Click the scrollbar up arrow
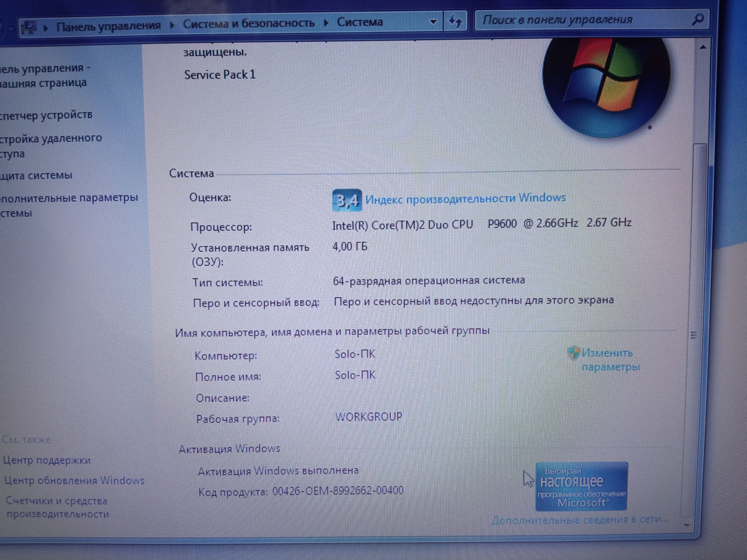This screenshot has height=560, width=747. click(x=702, y=47)
